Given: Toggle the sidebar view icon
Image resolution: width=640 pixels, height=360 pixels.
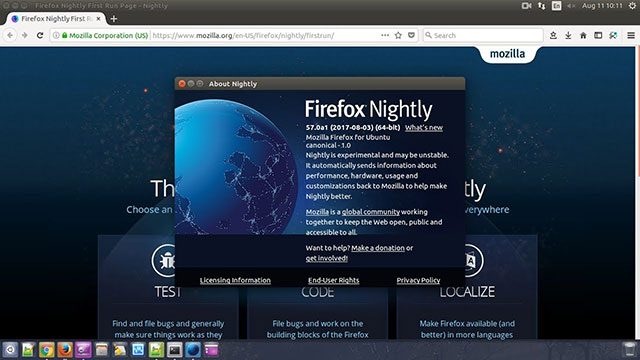Looking at the screenshot, I should [x=598, y=36].
